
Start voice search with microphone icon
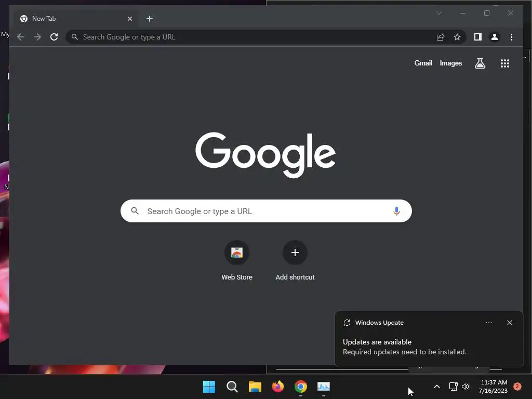[396, 211]
